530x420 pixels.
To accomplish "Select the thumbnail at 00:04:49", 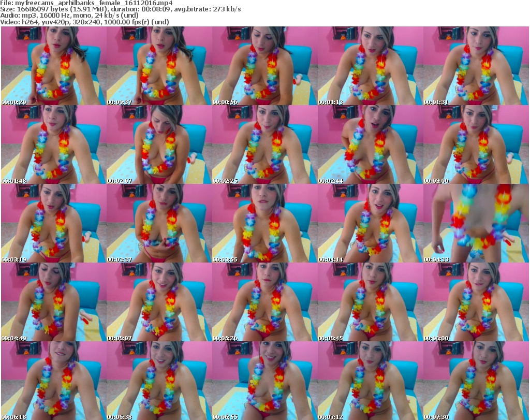I will coord(54,302).
